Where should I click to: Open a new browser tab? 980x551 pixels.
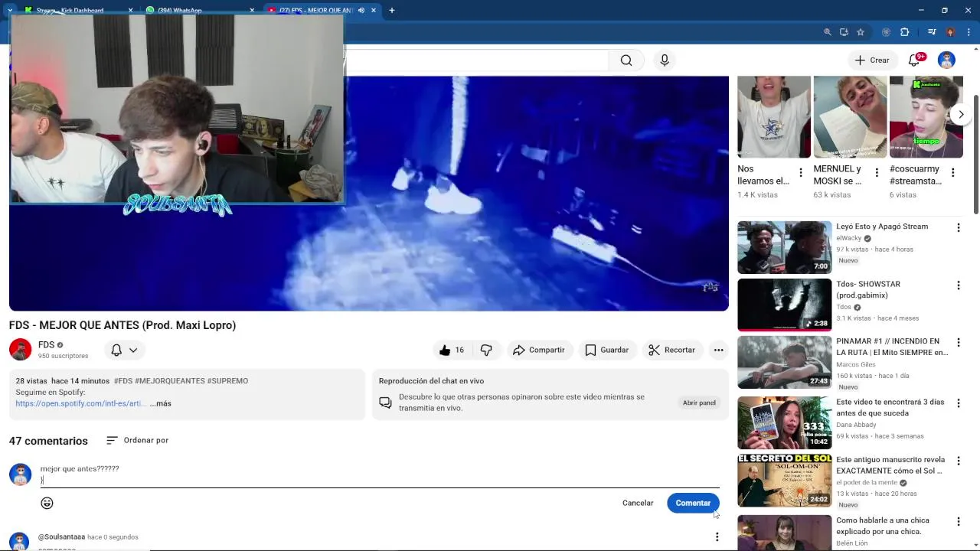(x=391, y=11)
